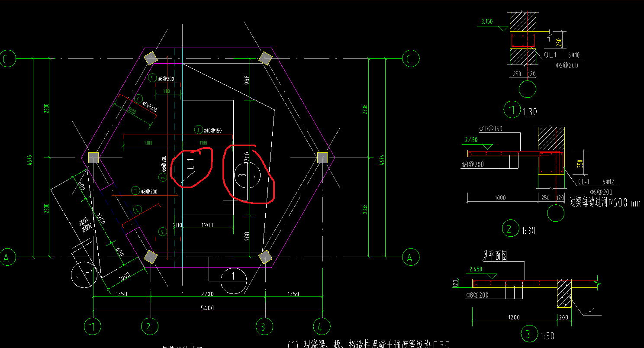The width and height of the screenshot is (644, 348).
Task: Select the column at axis C and axis 2
Action: pos(150,58)
